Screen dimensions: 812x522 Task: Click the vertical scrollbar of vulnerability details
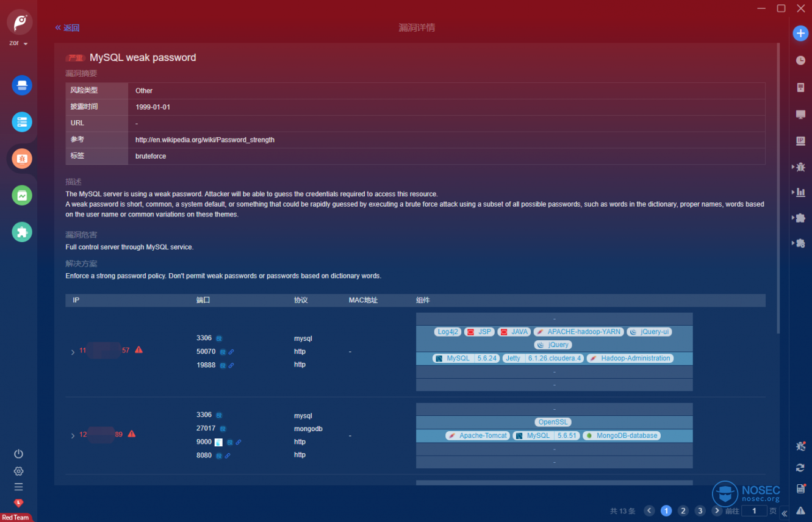click(x=778, y=188)
